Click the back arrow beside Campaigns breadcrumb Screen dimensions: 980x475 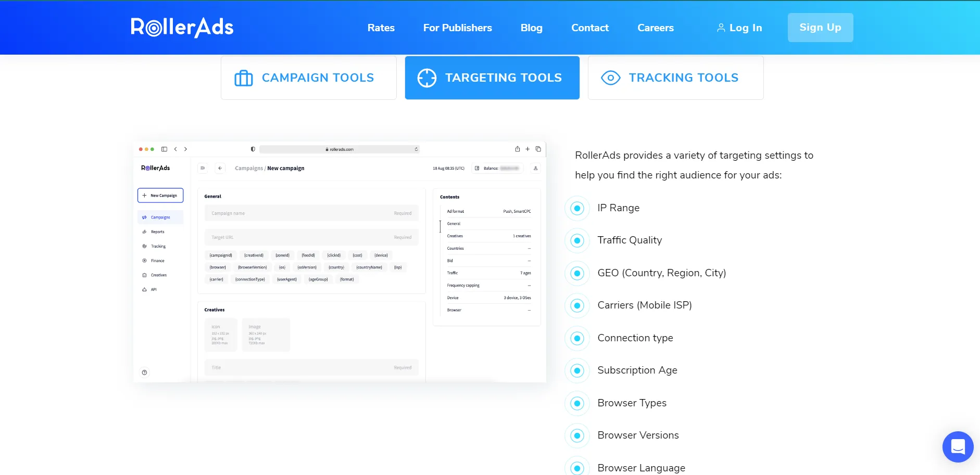click(220, 168)
